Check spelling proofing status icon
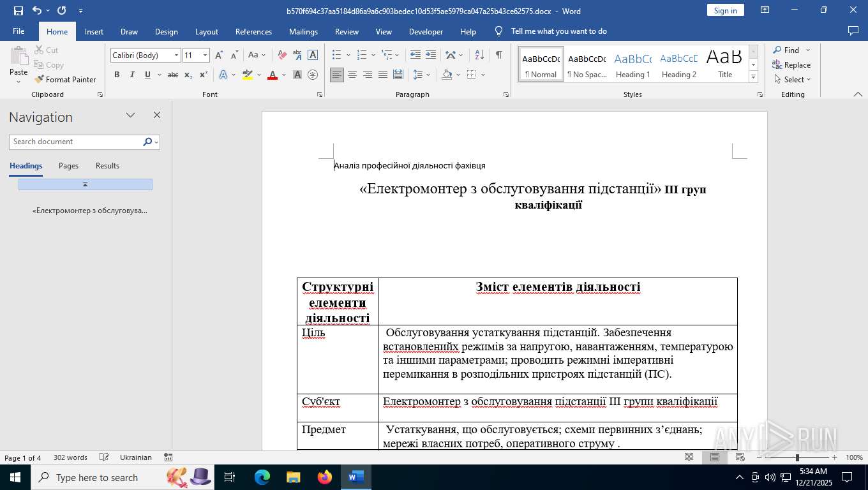This screenshot has width=868, height=490. tap(104, 457)
